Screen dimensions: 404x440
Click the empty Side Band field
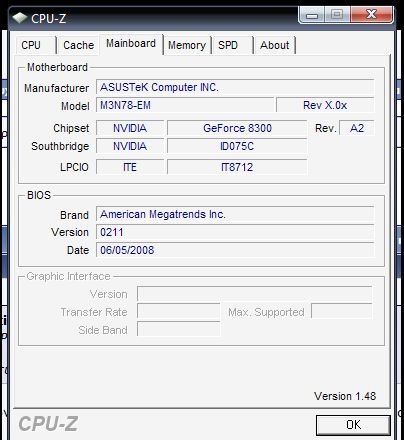[178, 329]
